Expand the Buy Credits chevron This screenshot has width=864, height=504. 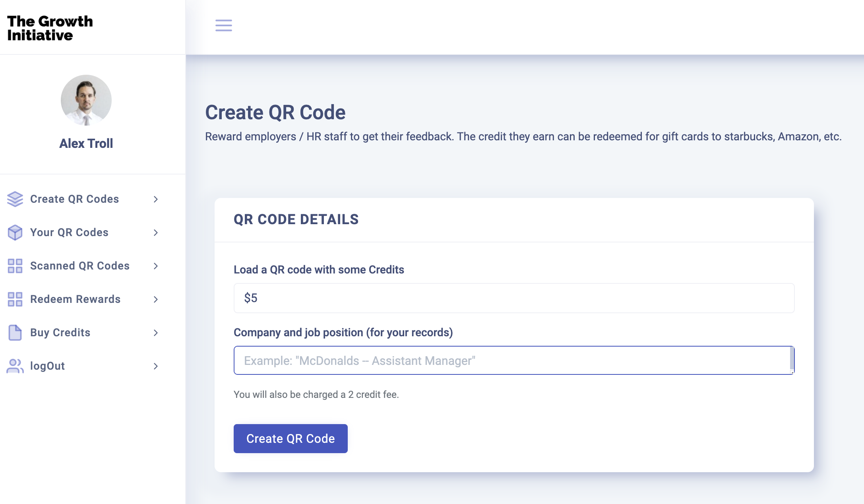[156, 333]
